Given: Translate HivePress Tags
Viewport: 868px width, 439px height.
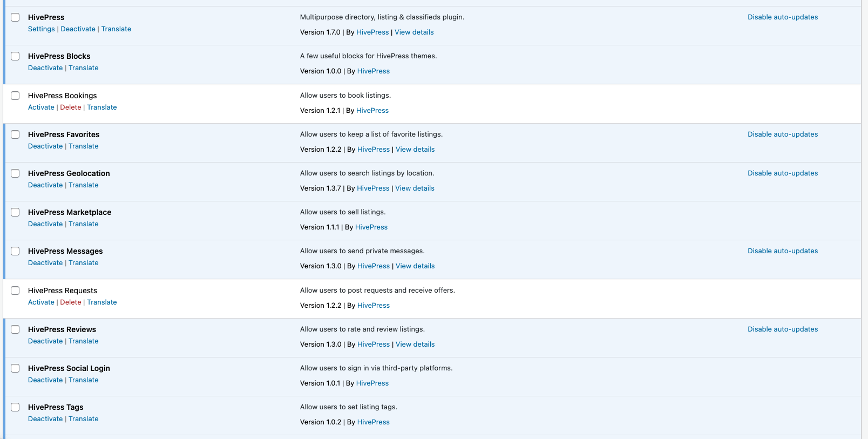Looking at the screenshot, I should point(84,419).
